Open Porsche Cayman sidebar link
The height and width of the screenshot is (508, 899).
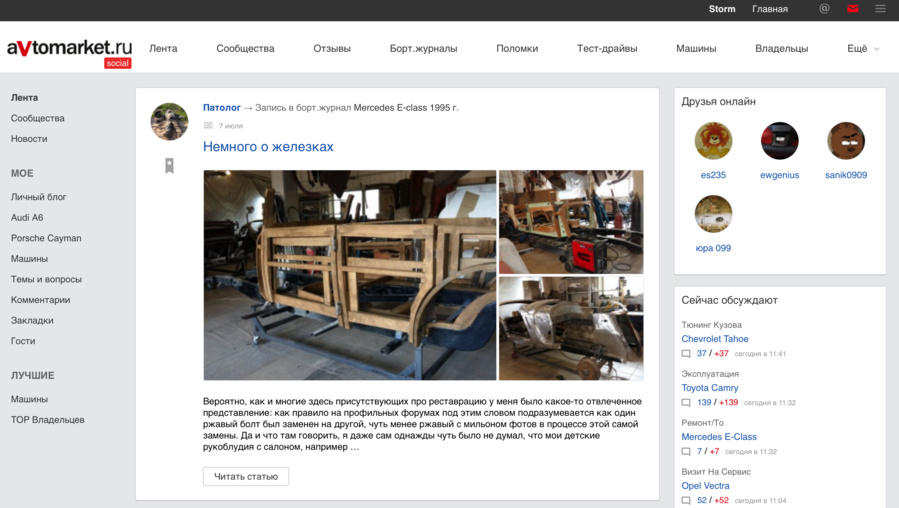46,238
